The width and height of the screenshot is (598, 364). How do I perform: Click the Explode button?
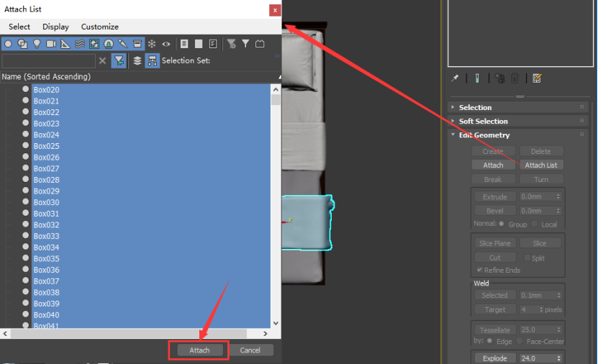coord(495,358)
